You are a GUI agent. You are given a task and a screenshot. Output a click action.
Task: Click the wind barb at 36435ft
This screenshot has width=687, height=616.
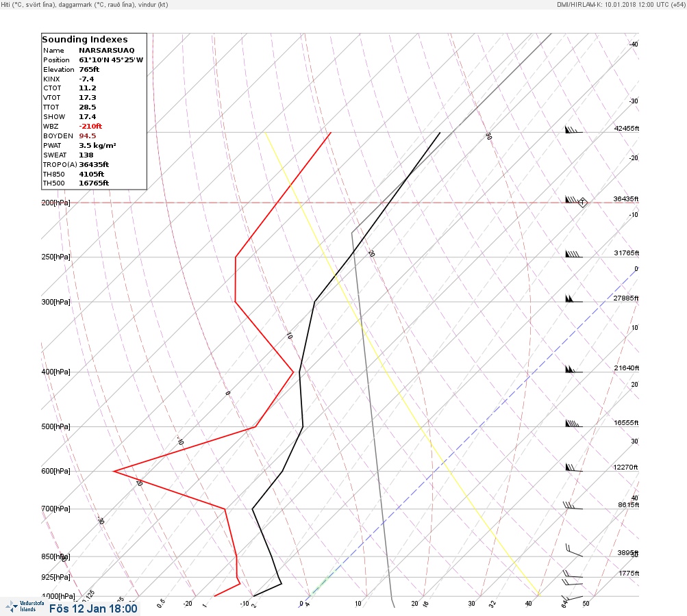coord(572,200)
